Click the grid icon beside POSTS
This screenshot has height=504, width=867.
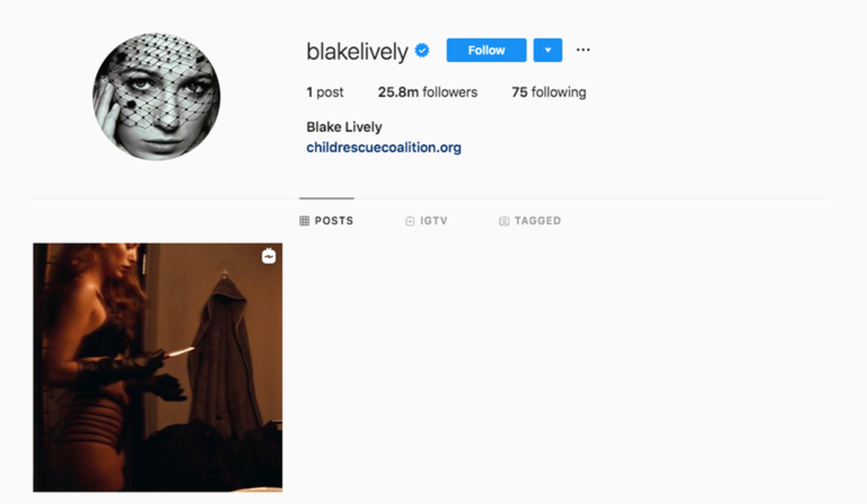[304, 221]
